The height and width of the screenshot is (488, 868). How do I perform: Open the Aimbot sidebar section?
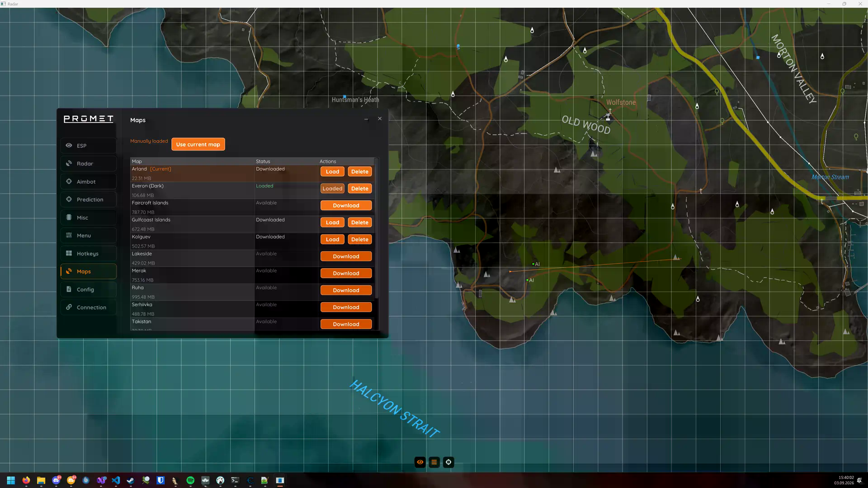pos(89,182)
